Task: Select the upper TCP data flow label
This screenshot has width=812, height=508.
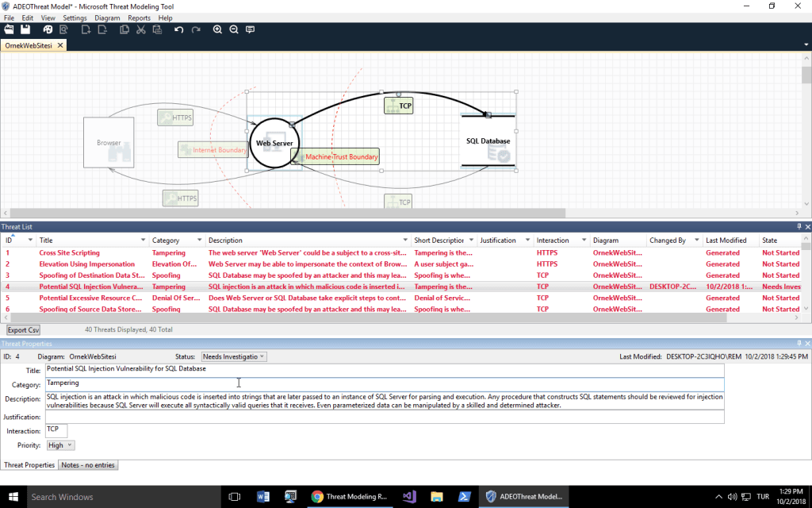Action: point(398,106)
